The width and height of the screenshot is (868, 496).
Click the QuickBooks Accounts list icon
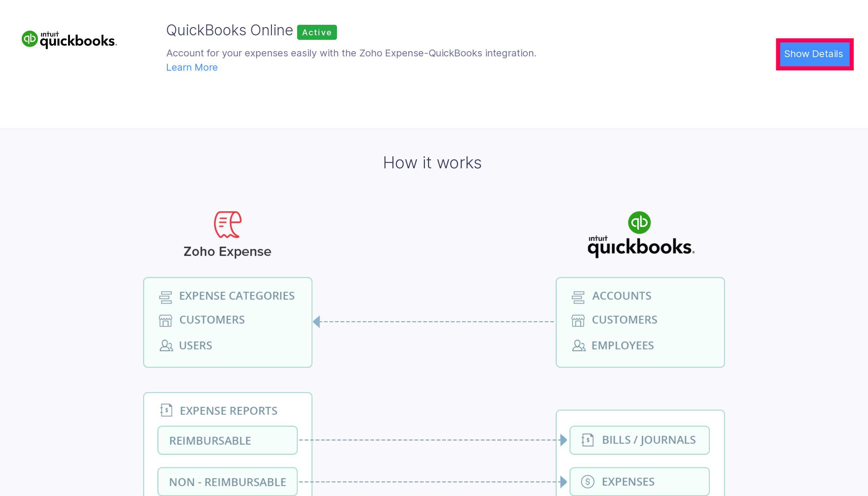[x=578, y=297]
